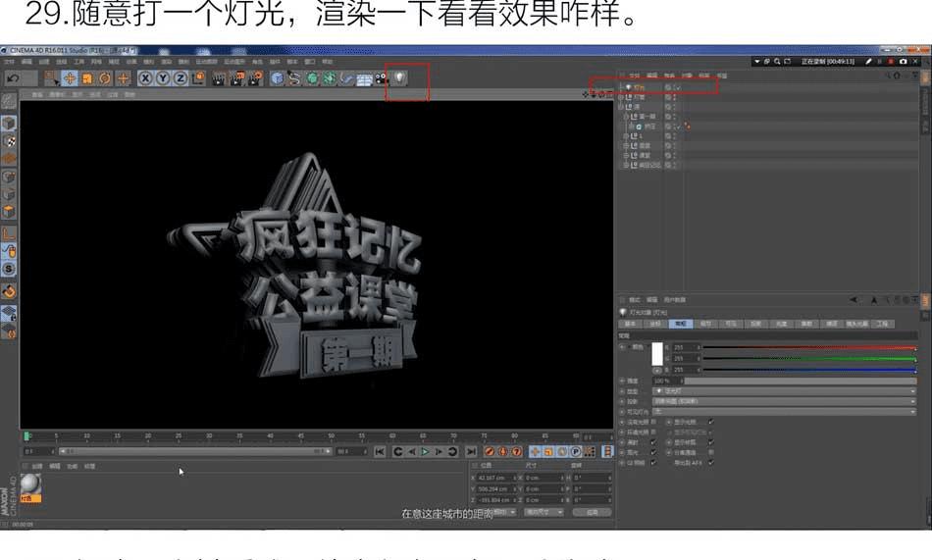The width and height of the screenshot is (932, 560).
Task: Click the coordinate system icon beside Z
Action: [x=198, y=77]
